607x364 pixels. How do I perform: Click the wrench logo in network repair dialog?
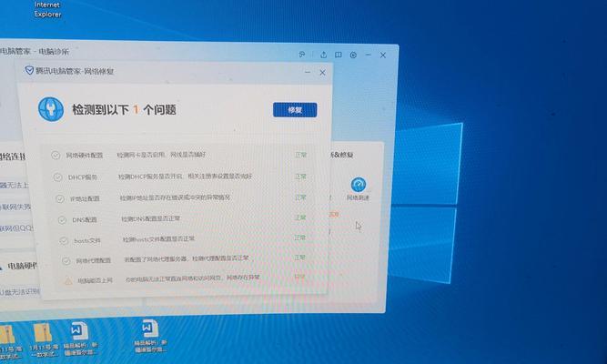51,109
